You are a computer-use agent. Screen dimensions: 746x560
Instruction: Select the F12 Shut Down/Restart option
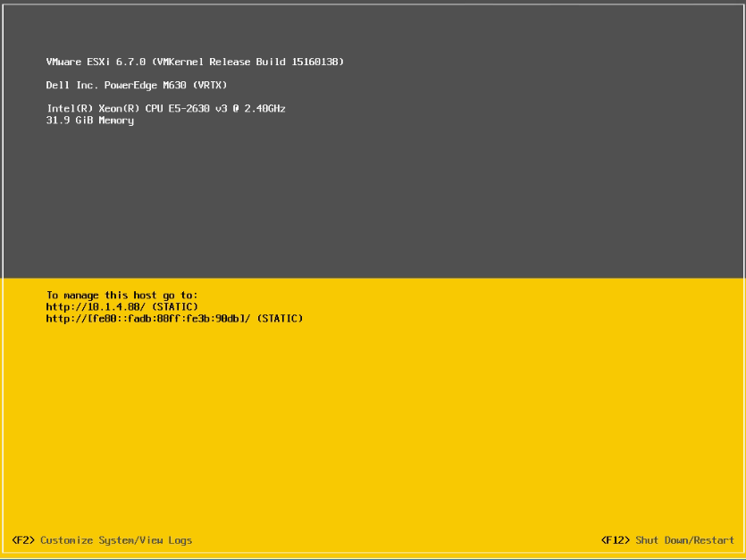(667, 540)
